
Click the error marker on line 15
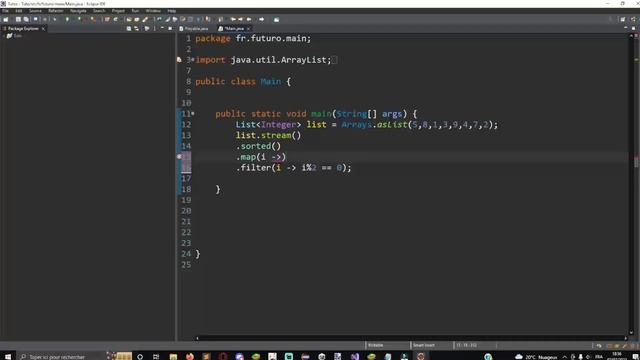point(179,157)
